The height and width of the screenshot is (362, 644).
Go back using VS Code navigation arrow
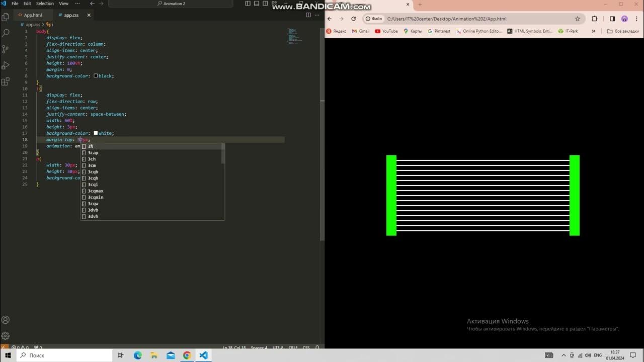coord(92,4)
